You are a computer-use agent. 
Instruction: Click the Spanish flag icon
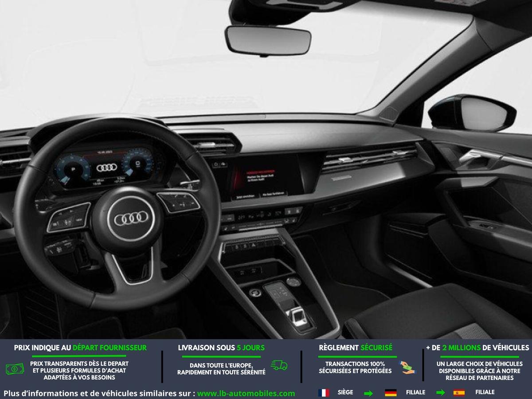point(459,392)
